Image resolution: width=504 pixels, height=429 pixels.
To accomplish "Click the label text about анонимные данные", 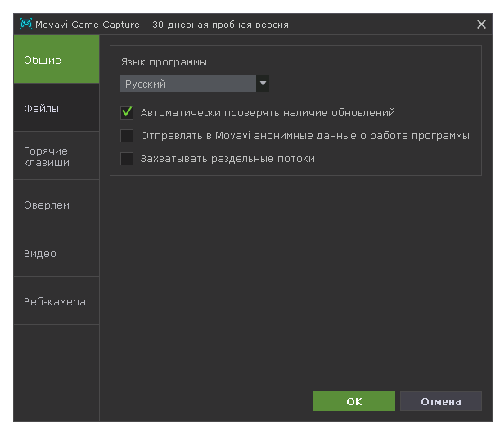I will coord(304,136).
